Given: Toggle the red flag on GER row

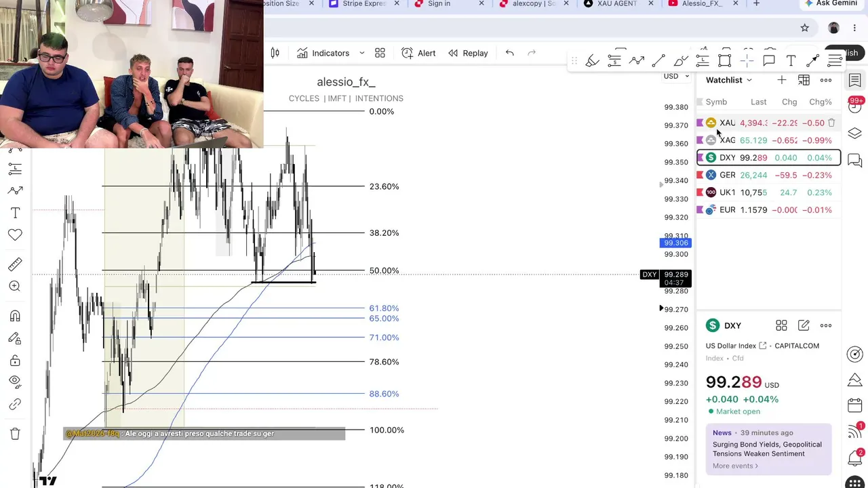Looking at the screenshot, I should [x=700, y=175].
